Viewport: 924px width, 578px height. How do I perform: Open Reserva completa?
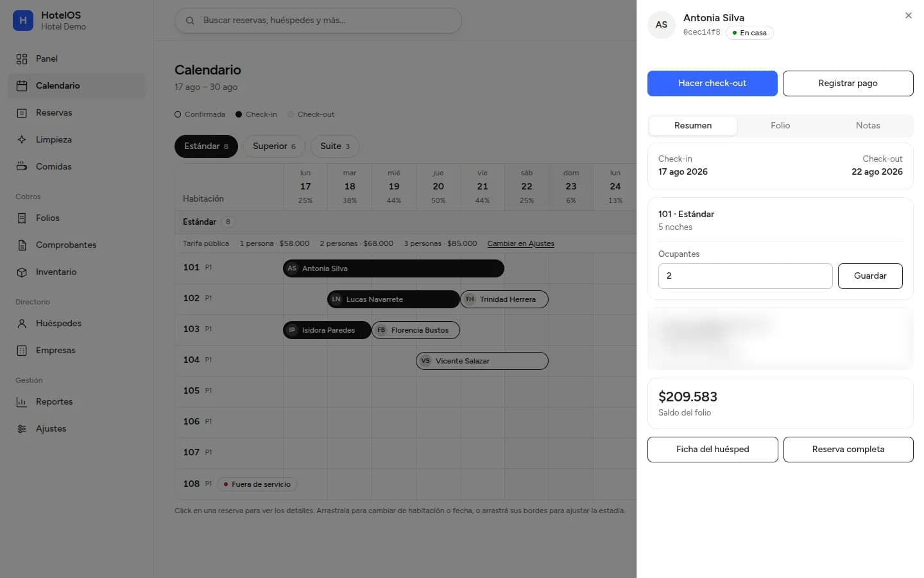[848, 450]
